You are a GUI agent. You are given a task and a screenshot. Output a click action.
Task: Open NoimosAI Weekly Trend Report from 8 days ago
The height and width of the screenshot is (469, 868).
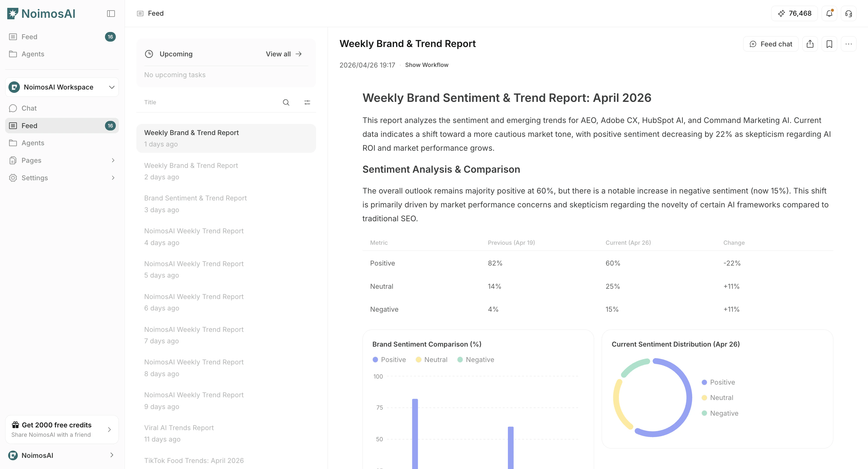click(x=226, y=368)
